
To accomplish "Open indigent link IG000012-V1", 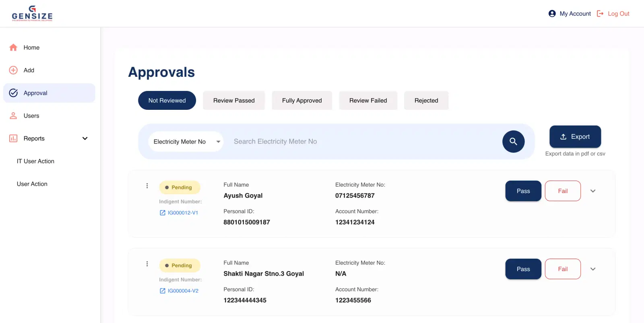I will click(x=179, y=213).
